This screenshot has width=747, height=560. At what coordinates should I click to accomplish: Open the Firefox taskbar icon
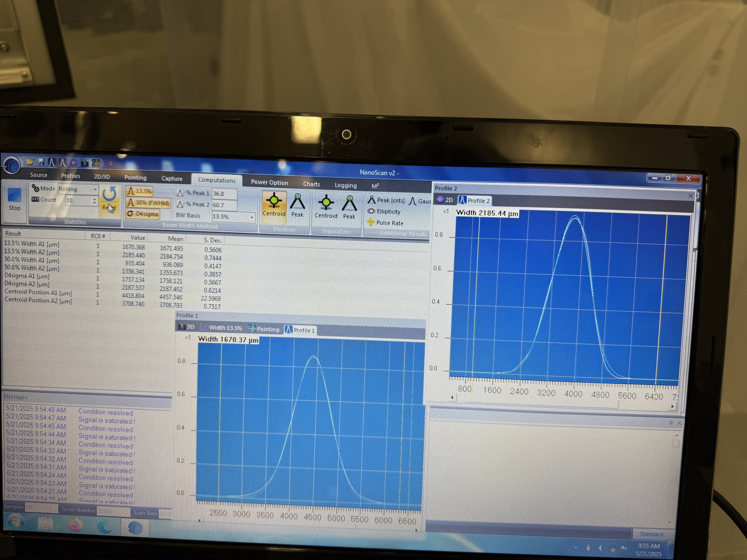[x=75, y=525]
